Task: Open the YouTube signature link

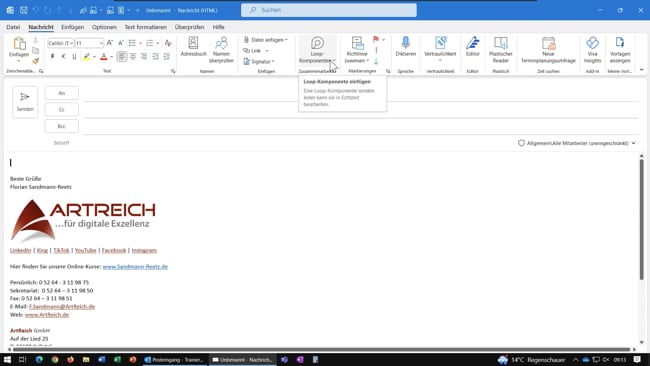Action: point(85,250)
